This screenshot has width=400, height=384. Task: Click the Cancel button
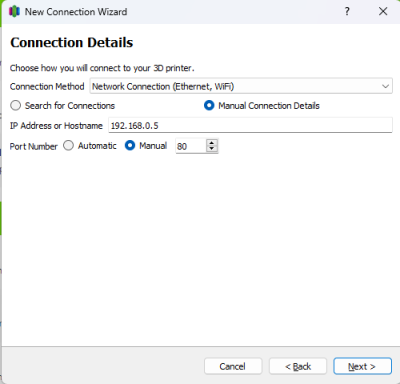(x=233, y=366)
